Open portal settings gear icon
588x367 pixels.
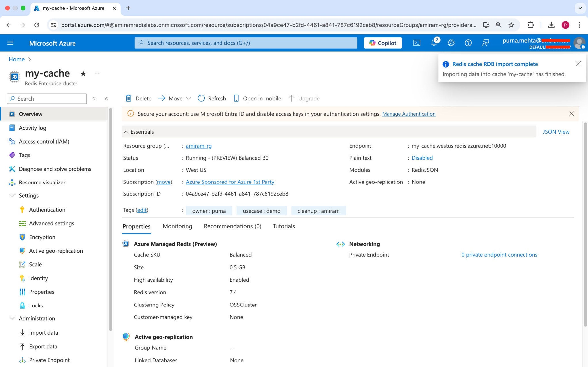[451, 43]
